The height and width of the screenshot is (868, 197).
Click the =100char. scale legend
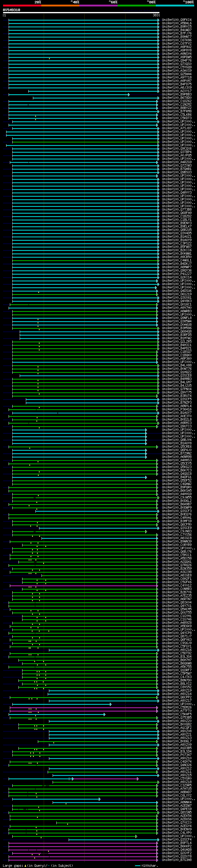[x=146, y=865]
